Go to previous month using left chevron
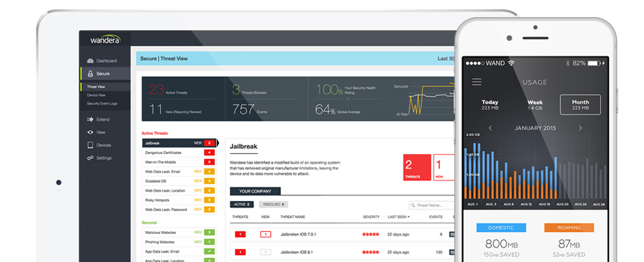Image resolution: width=644 pixels, height=262 pixels. (x=490, y=128)
